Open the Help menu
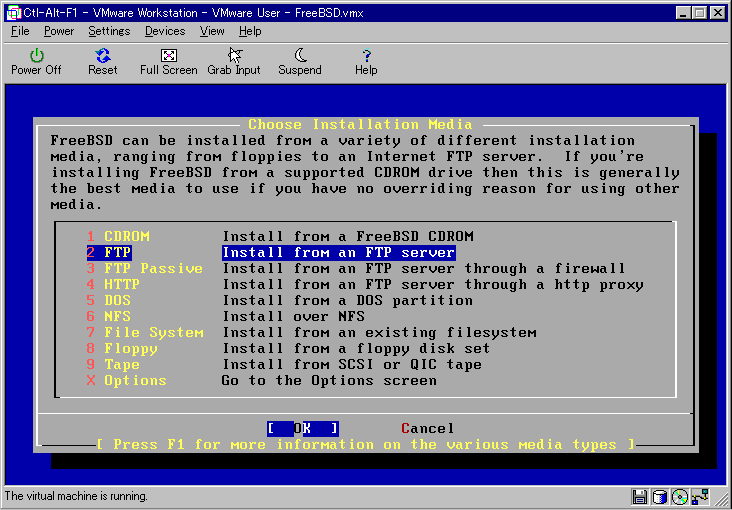732x510 pixels. (x=250, y=31)
